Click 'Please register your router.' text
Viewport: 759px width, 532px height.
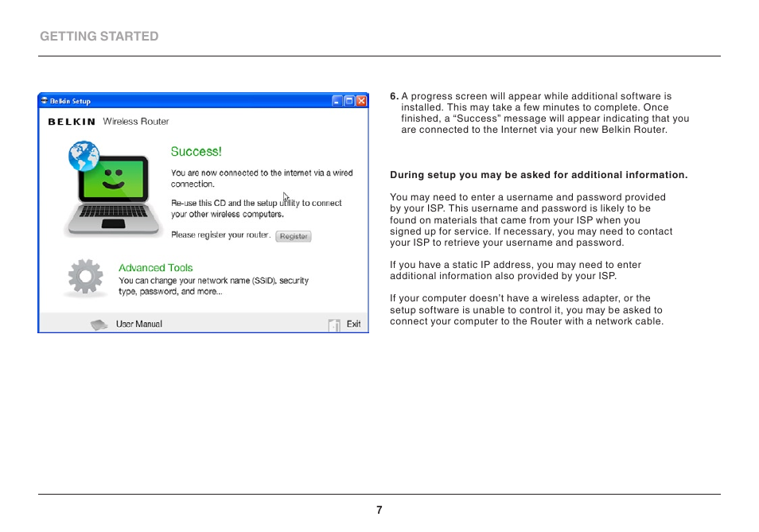[x=220, y=235]
